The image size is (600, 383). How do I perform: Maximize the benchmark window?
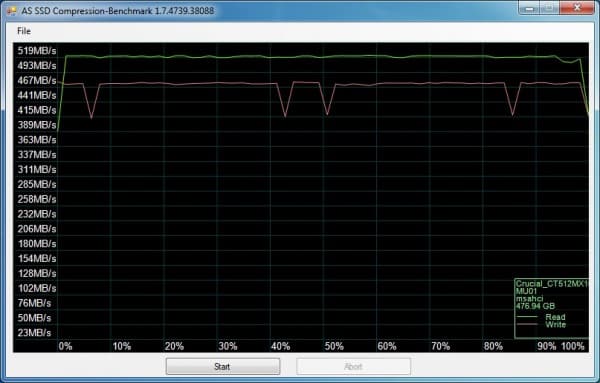click(549, 8)
